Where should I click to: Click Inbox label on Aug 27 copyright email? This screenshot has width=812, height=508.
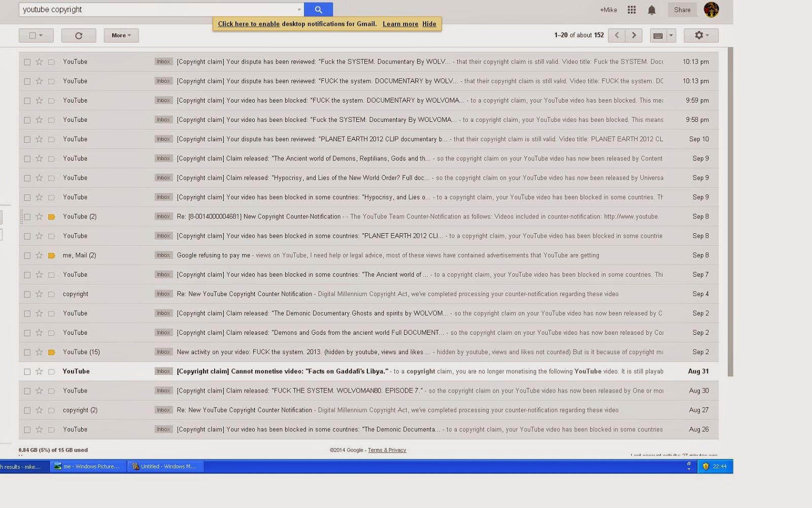point(163,410)
